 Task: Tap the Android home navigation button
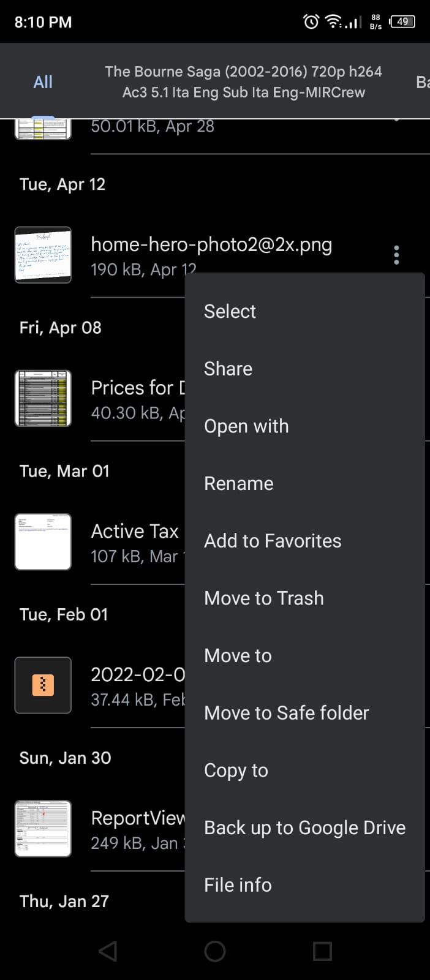click(x=214, y=951)
